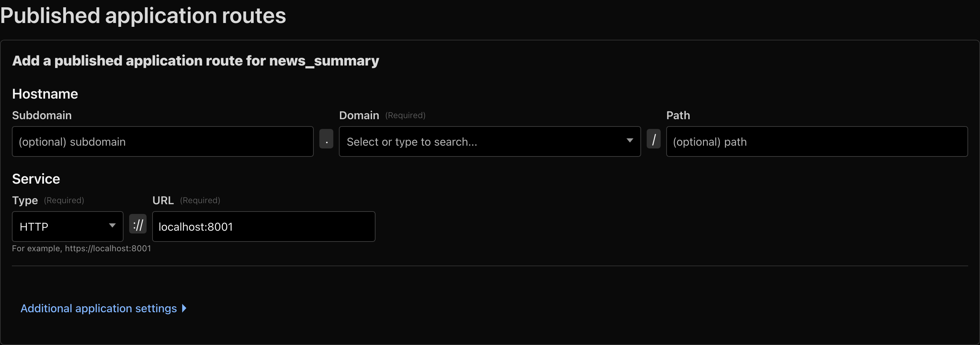
Task: Click the Type dropdown caret arrow
Action: pos(112,226)
